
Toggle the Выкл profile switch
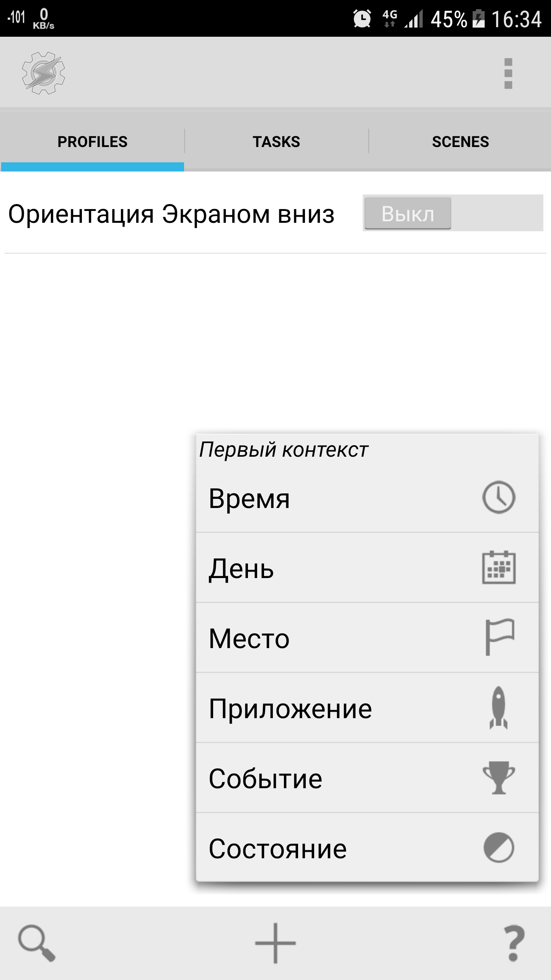[x=453, y=213]
